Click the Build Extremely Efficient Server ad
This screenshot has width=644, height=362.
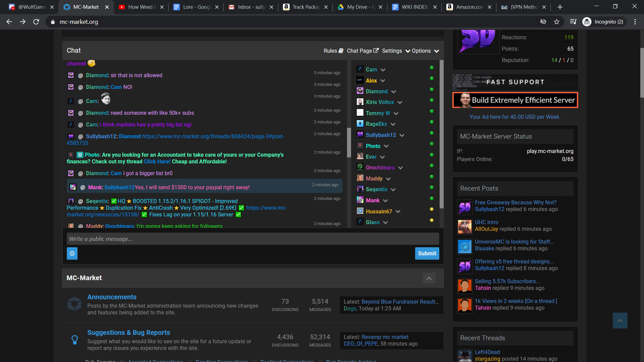[x=515, y=100]
